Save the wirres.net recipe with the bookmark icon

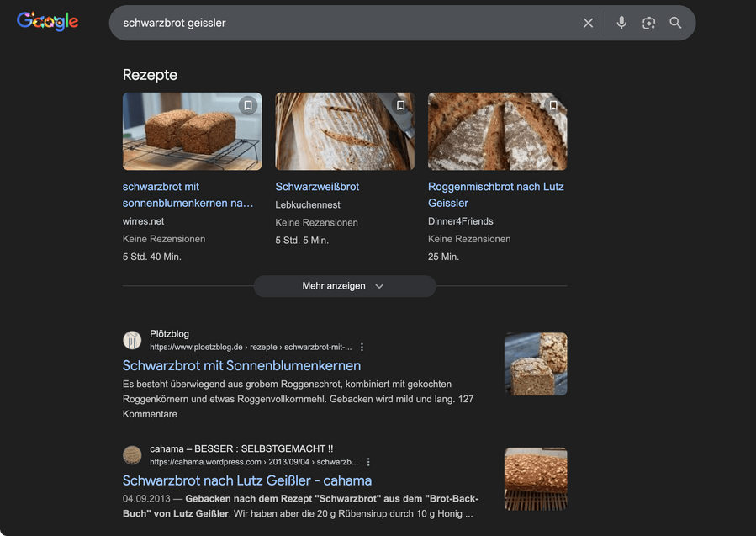[x=247, y=104]
